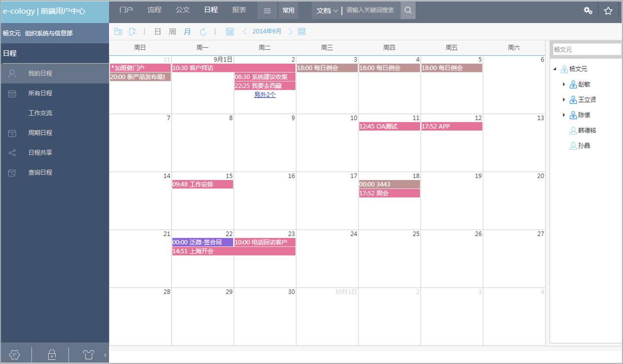Expand the 赵敏 tree node
This screenshot has width=623, height=364.
point(564,84)
